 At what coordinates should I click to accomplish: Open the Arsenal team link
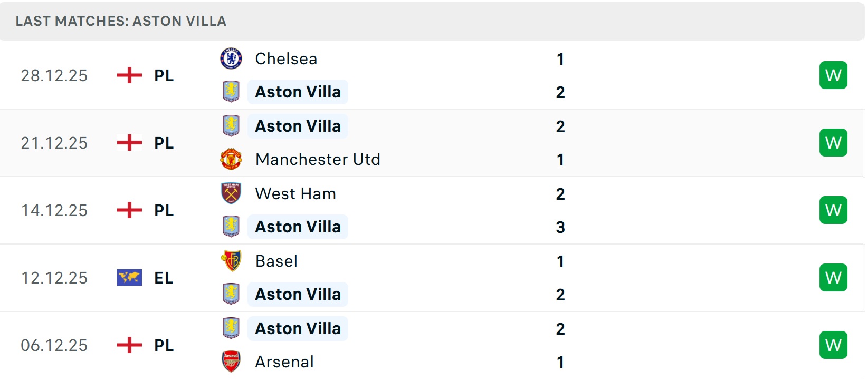(x=284, y=362)
